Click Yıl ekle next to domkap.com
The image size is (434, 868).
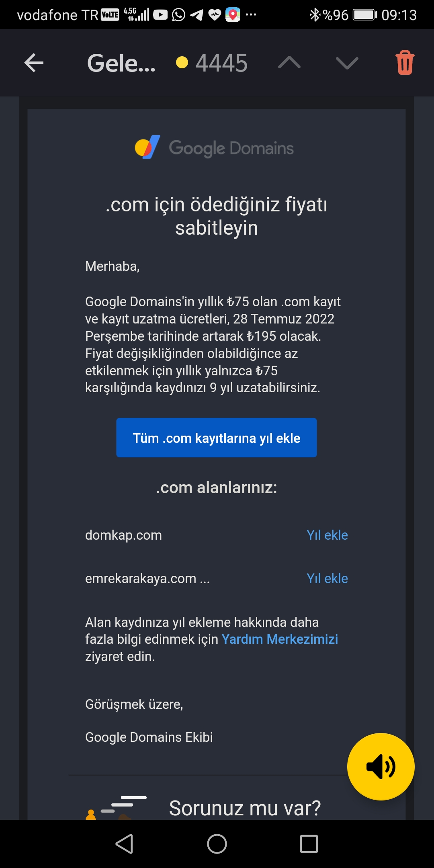(x=327, y=535)
